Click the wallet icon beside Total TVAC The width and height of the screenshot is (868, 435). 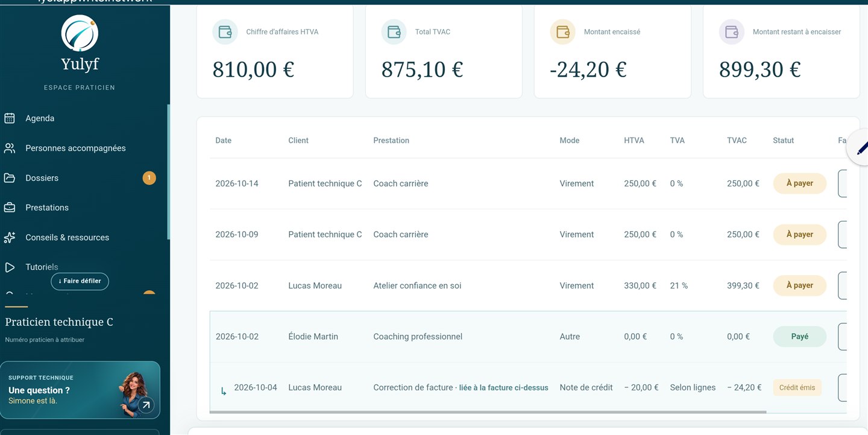pos(394,32)
